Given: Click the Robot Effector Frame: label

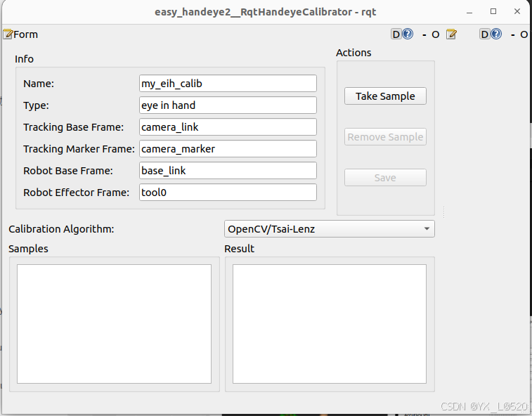Looking at the screenshot, I should [x=77, y=193].
